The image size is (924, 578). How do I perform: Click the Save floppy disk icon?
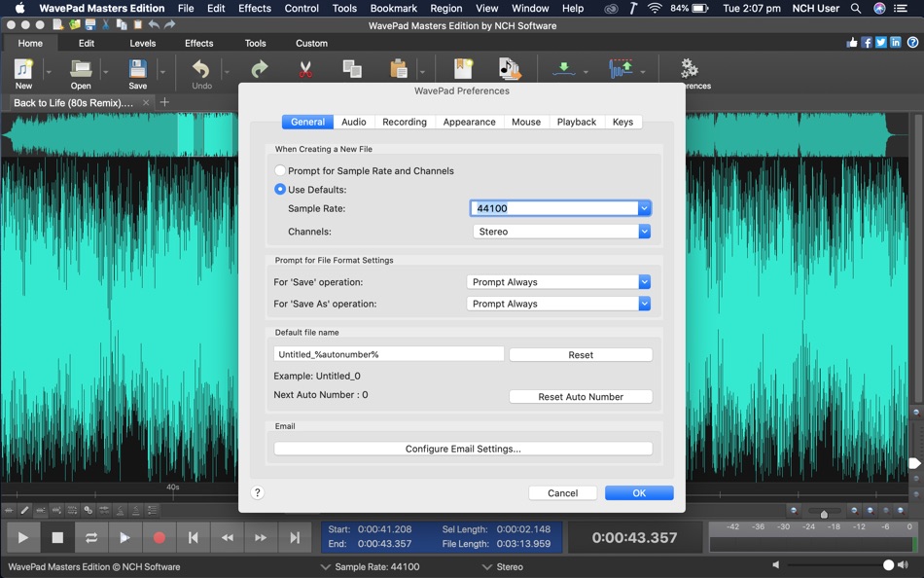pos(138,69)
